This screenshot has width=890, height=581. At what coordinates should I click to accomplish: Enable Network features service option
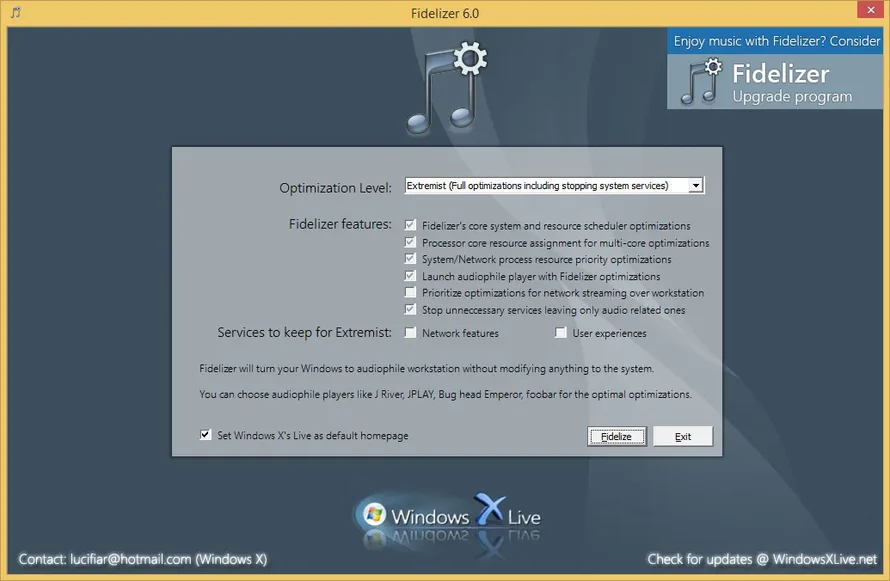coord(410,332)
